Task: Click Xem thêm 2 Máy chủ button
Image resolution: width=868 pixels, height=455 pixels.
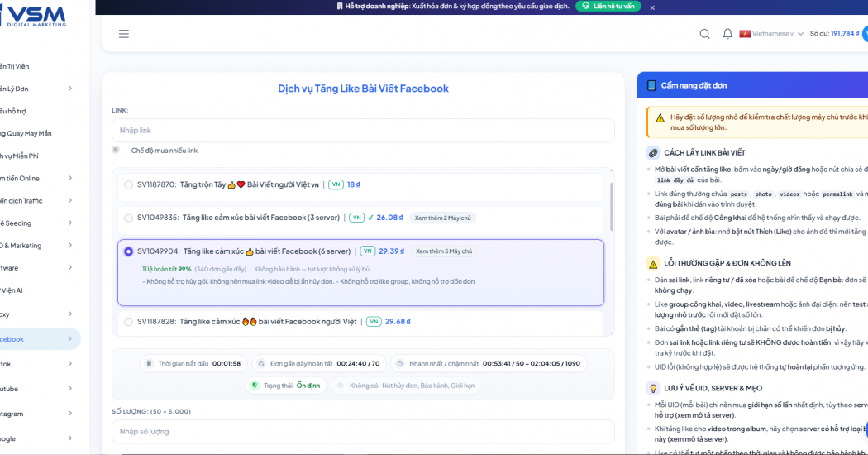Action: (x=442, y=218)
